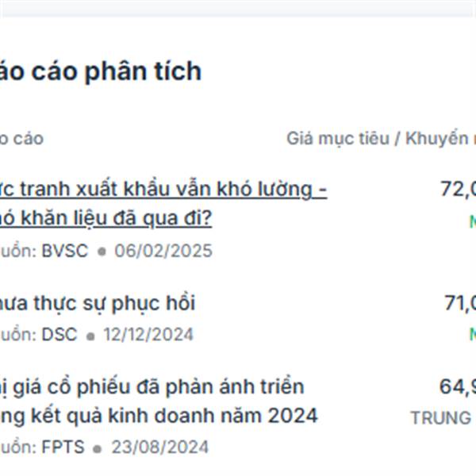Select the DSC source label
Viewport: 476px width, 476px height.
point(59,335)
